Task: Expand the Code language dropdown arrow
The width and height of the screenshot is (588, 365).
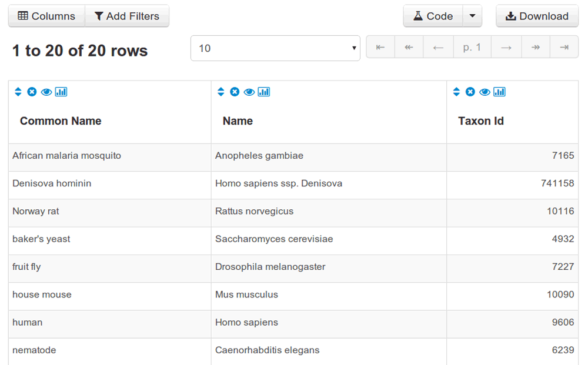Action: click(472, 16)
